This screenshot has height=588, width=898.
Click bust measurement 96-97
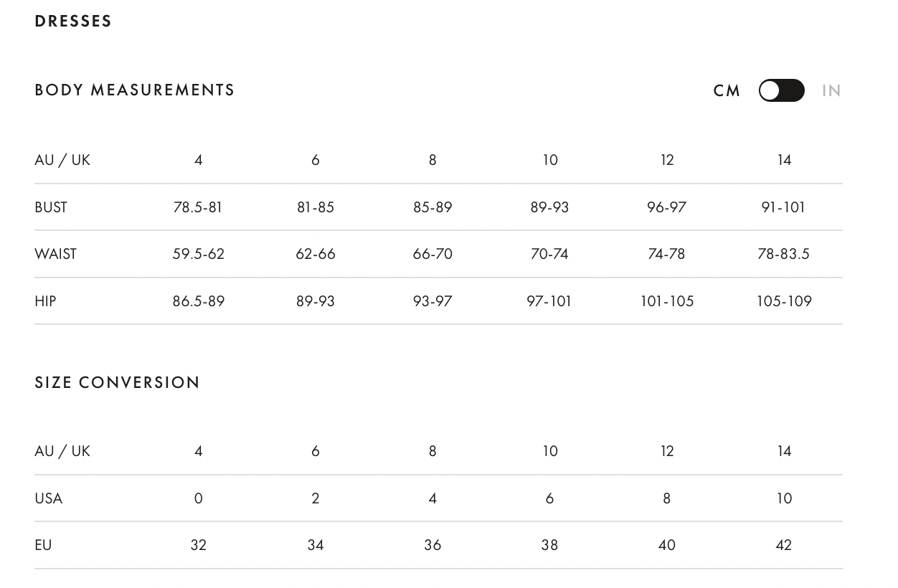(666, 207)
